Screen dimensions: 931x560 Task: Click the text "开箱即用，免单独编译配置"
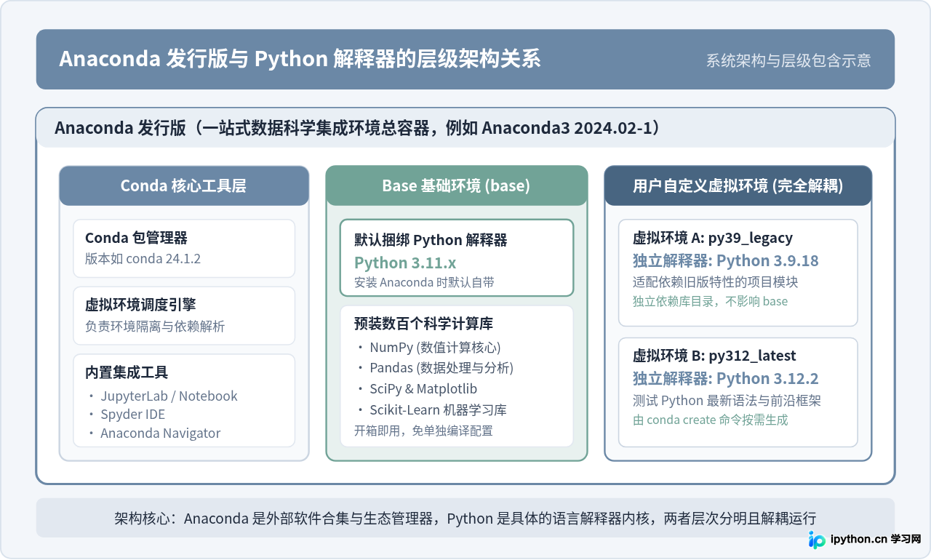coord(423,431)
